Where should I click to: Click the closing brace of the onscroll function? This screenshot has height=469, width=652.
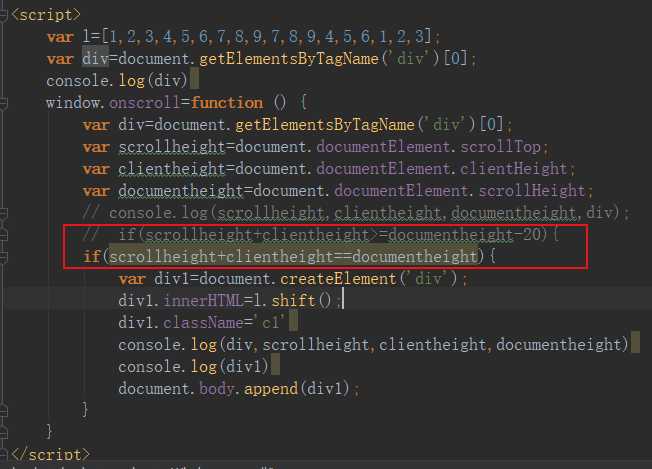[x=49, y=432]
